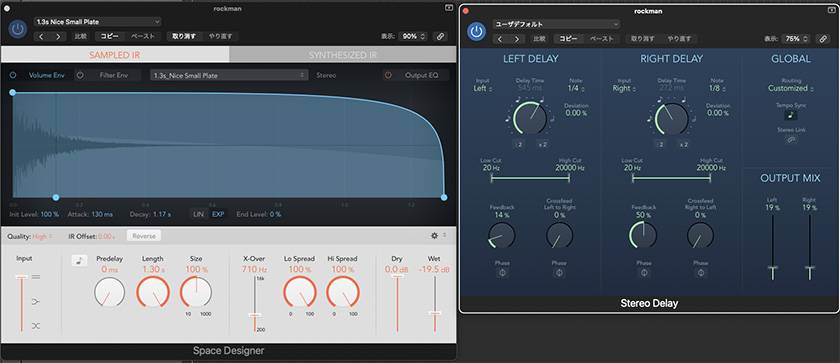
Task: Open Right Delay Input dropdown
Action: pos(623,88)
